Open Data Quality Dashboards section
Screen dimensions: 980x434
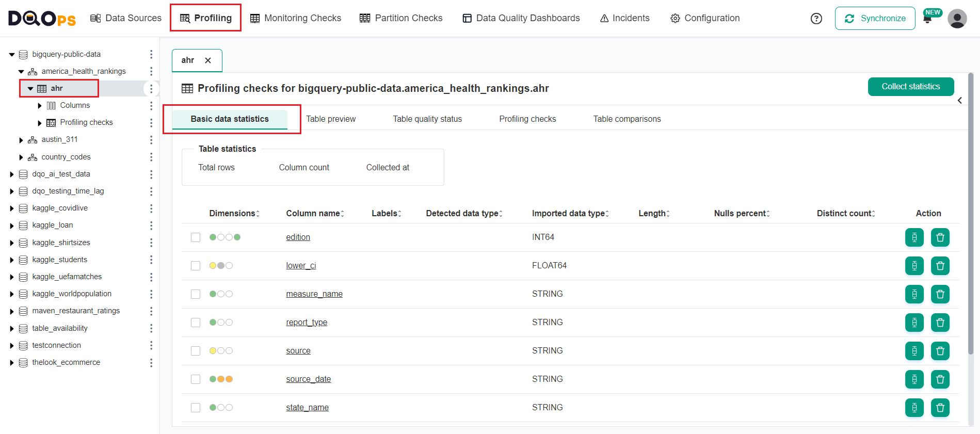tap(521, 18)
